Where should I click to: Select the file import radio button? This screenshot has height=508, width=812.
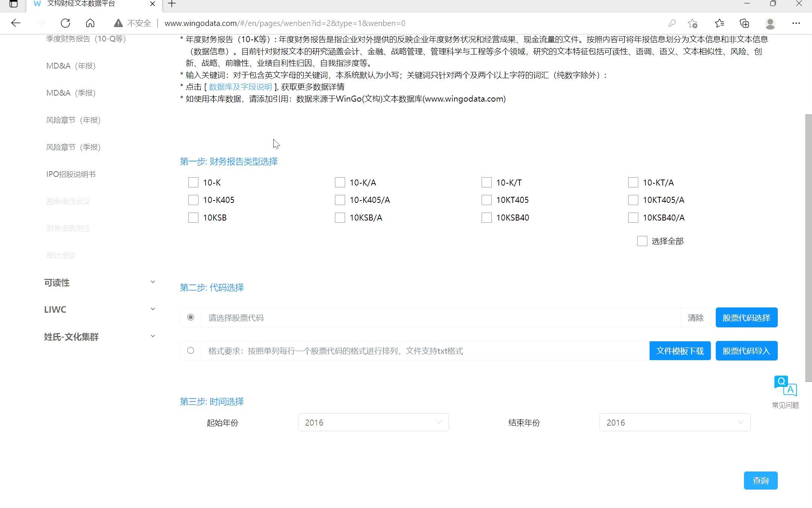click(191, 351)
